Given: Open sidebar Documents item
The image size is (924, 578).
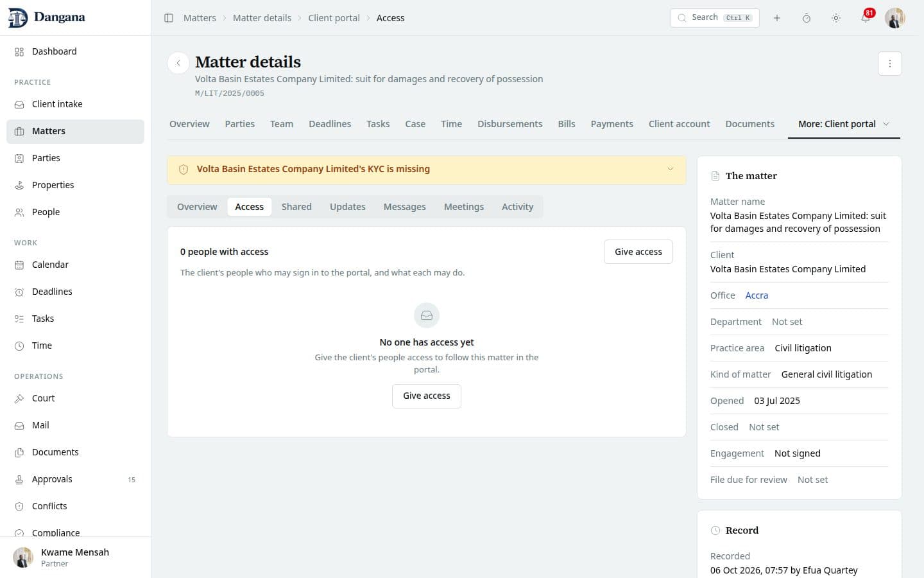Looking at the screenshot, I should pyautogui.click(x=75, y=452).
